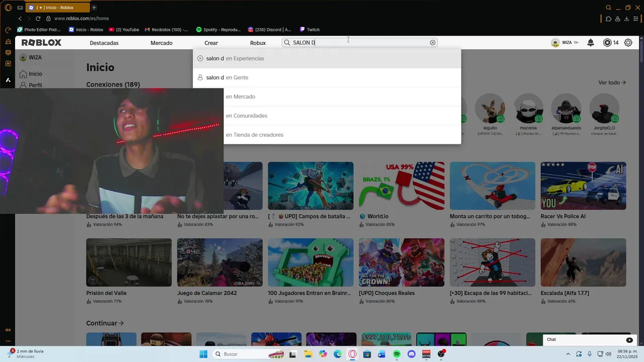
Task: Open the Mercado tab in Roblox header
Action: pos(162,43)
